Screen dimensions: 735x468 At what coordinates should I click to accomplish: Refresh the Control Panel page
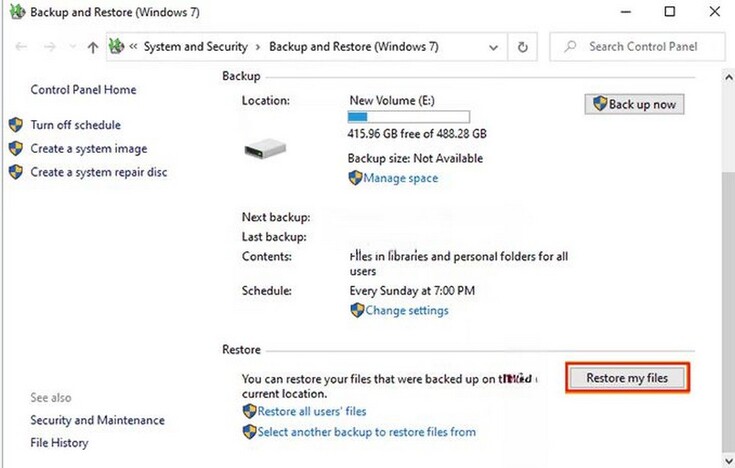point(522,47)
